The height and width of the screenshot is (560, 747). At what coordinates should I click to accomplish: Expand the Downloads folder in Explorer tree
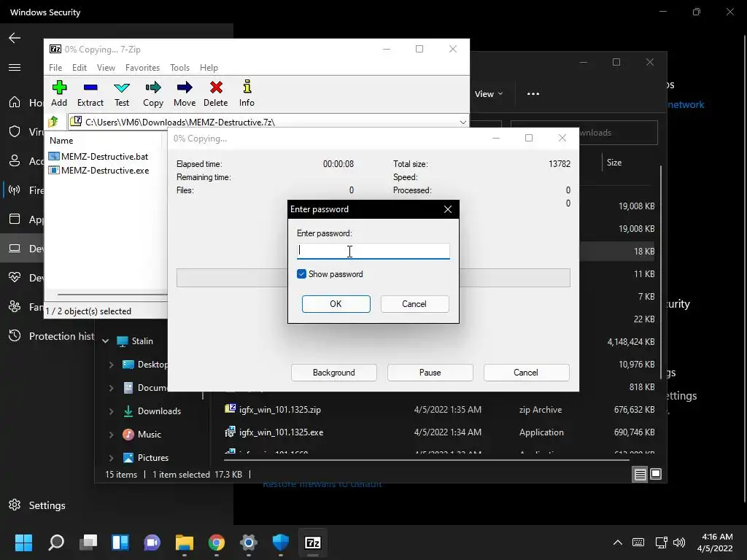111,411
